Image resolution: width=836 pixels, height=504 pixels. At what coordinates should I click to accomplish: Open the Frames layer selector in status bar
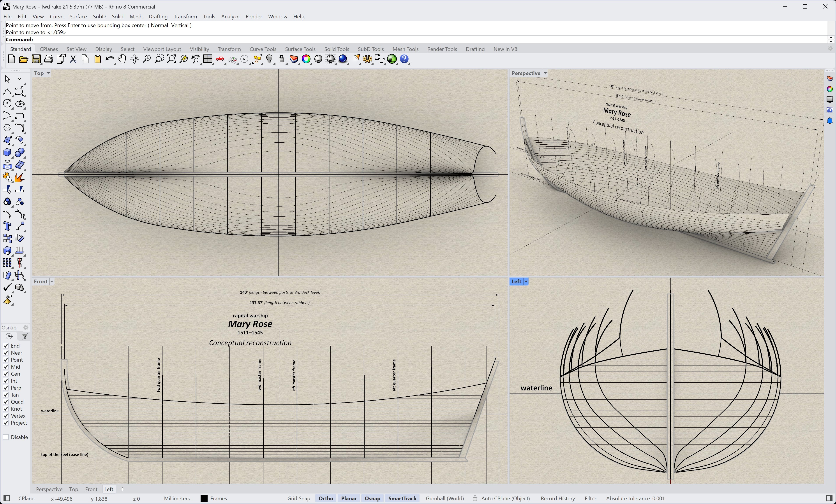[x=219, y=499]
